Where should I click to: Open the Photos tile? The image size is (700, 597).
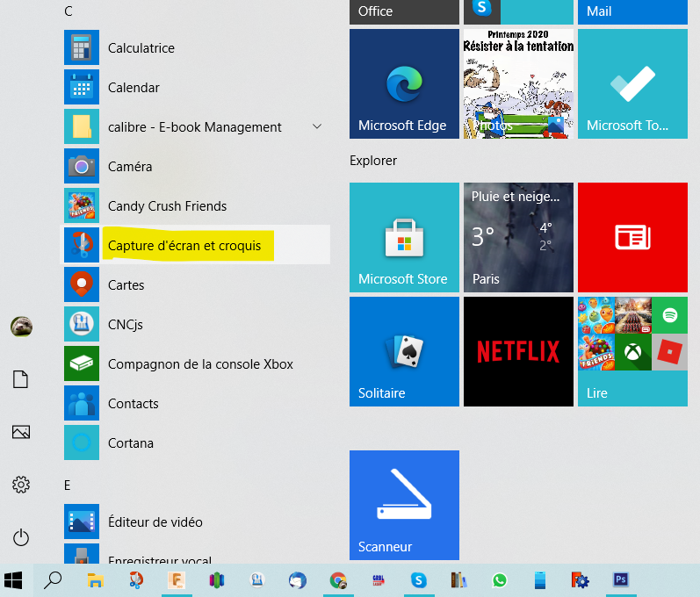[518, 84]
